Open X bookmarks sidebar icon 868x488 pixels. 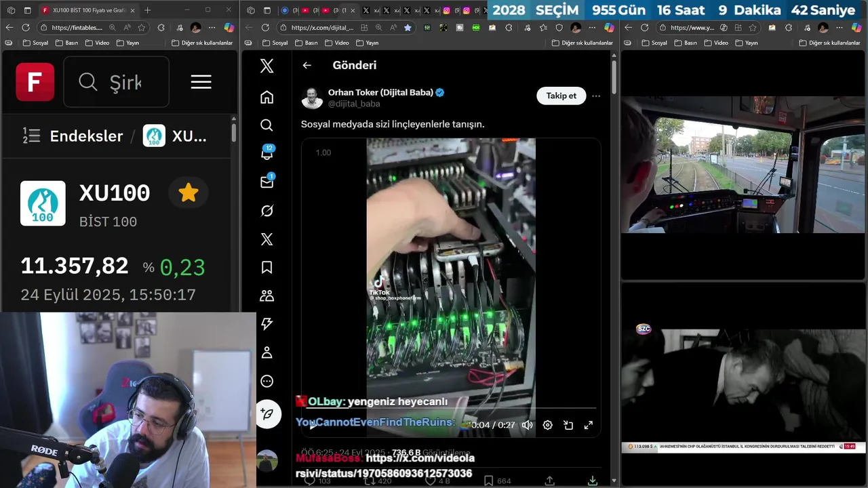coord(267,268)
